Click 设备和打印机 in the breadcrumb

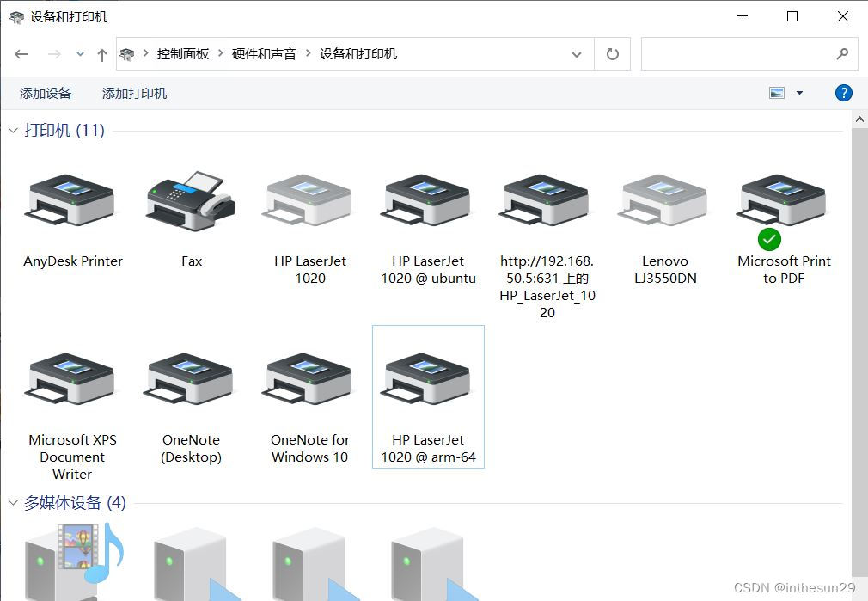coord(358,53)
